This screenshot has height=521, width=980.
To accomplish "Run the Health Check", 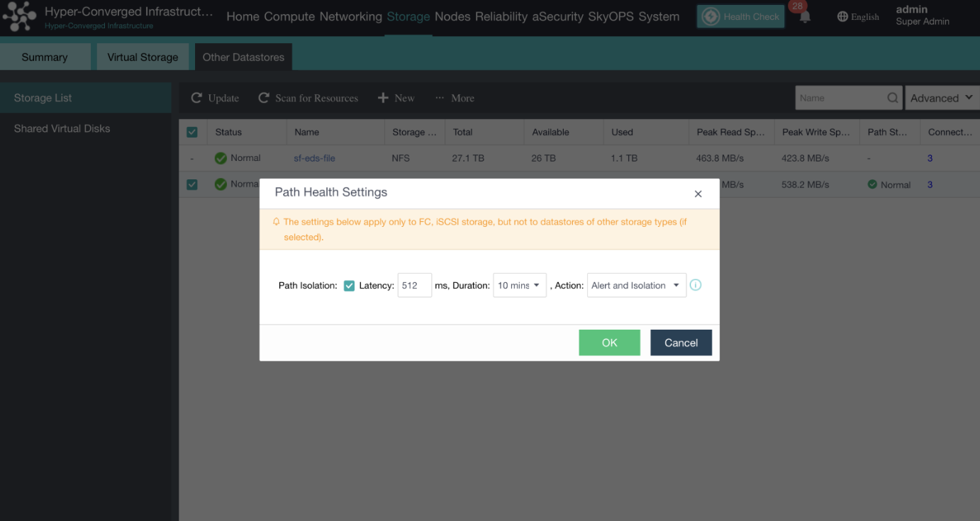I will 741,17.
